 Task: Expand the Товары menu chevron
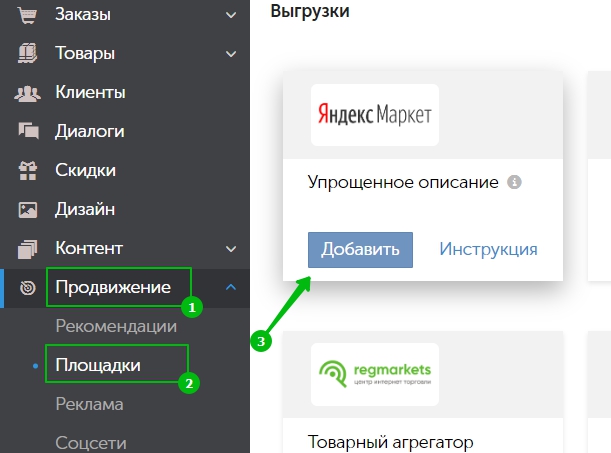tap(231, 54)
